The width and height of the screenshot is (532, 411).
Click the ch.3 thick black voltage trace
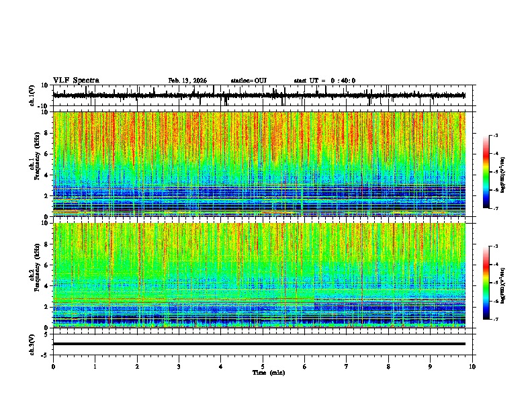coord(259,344)
